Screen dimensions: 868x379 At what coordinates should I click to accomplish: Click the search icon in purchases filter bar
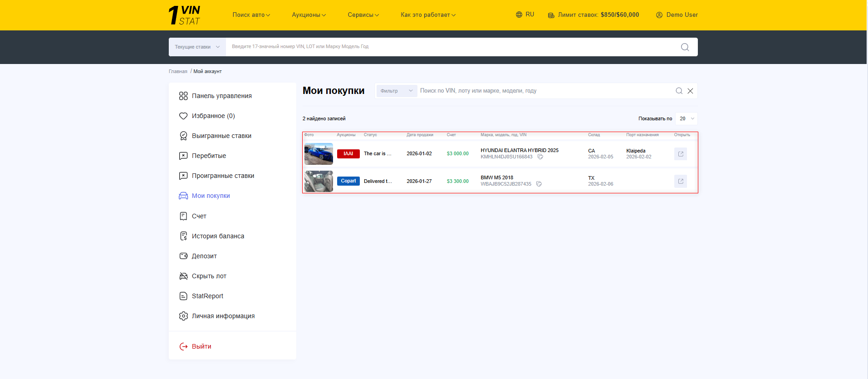point(679,91)
